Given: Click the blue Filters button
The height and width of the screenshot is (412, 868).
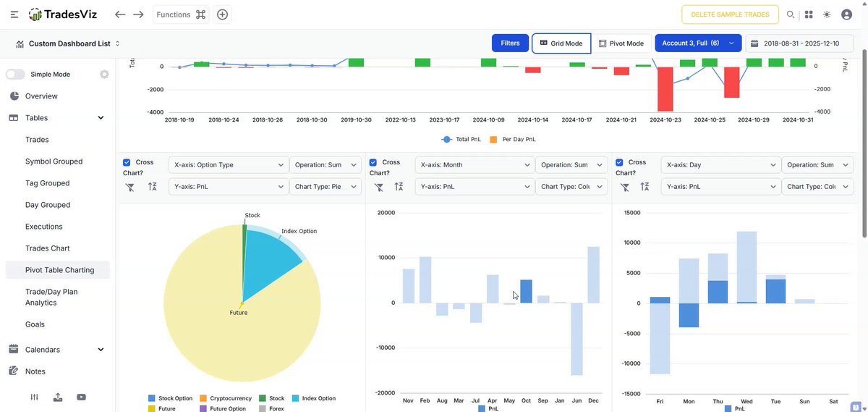Looking at the screenshot, I should point(510,43).
